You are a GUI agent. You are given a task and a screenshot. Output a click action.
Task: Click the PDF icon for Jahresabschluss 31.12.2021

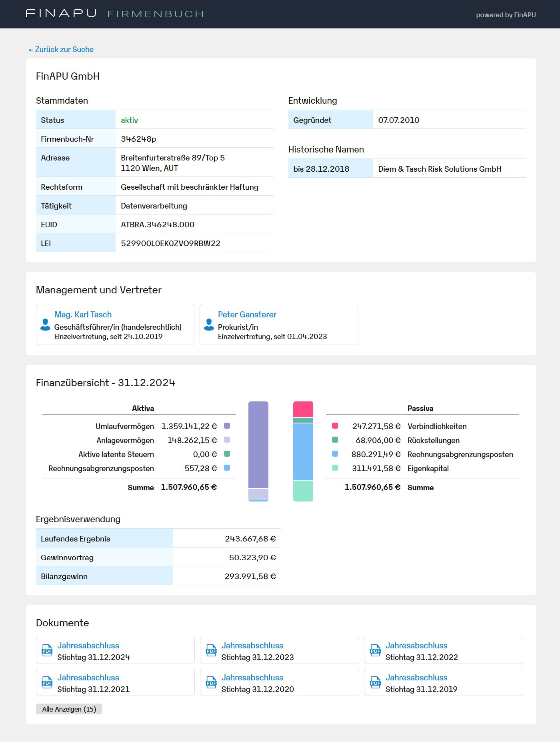pos(47,682)
